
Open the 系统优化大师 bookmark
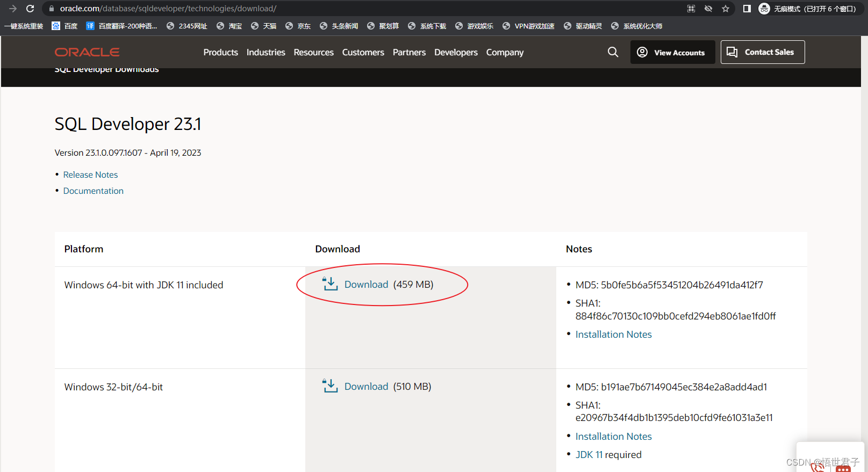click(x=637, y=26)
